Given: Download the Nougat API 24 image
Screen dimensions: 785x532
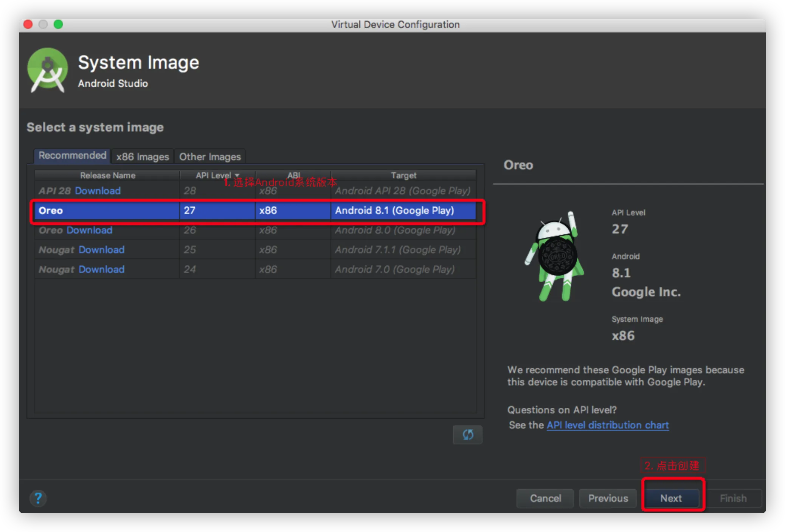Looking at the screenshot, I should [x=101, y=269].
